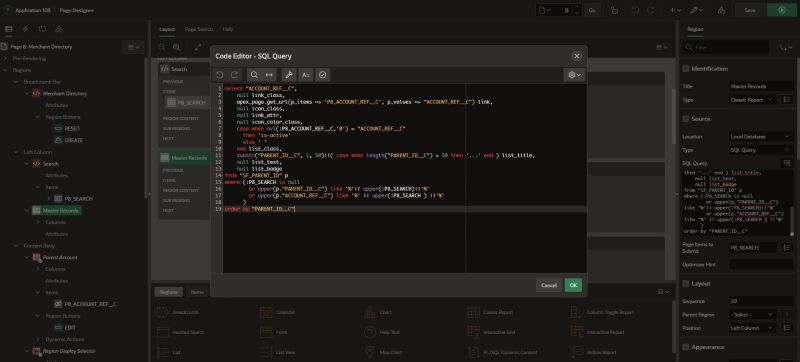
Task: Undo change in Page Designer top toolbar
Action: click(x=635, y=10)
